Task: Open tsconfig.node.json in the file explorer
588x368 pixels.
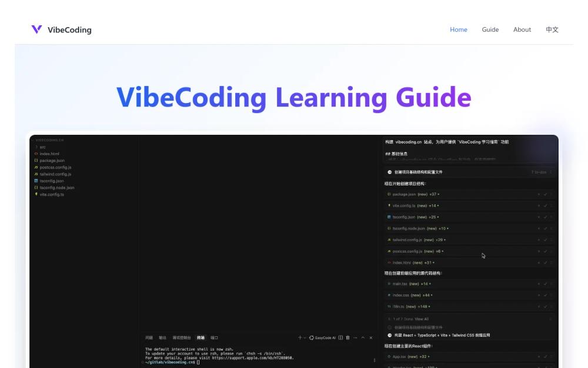Action: tap(56, 187)
